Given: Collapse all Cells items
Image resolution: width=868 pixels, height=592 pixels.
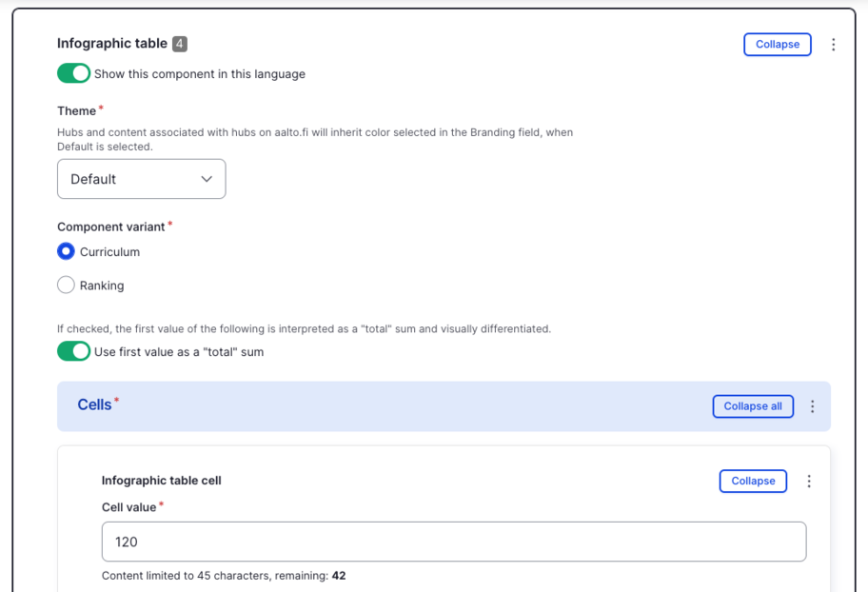Looking at the screenshot, I should 752,406.
